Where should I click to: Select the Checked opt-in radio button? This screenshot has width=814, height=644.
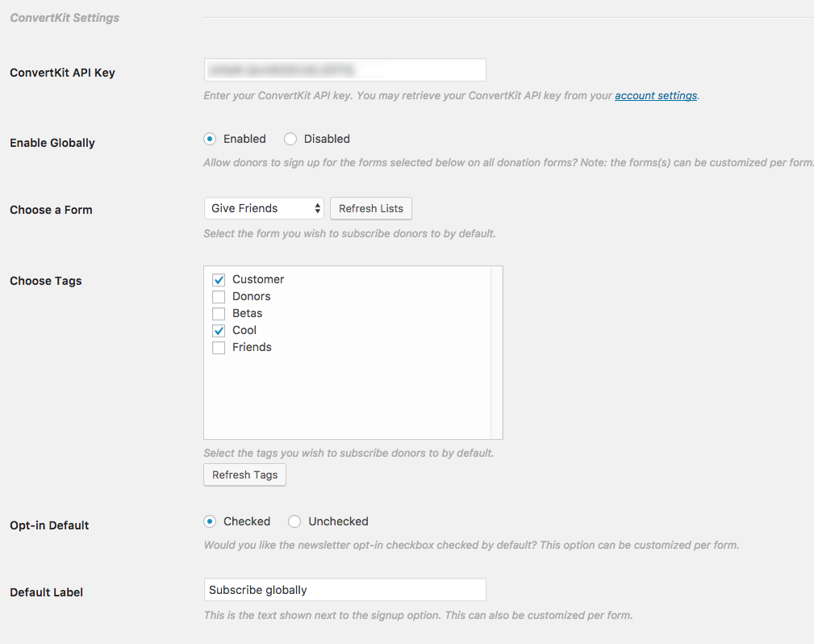[x=210, y=521]
